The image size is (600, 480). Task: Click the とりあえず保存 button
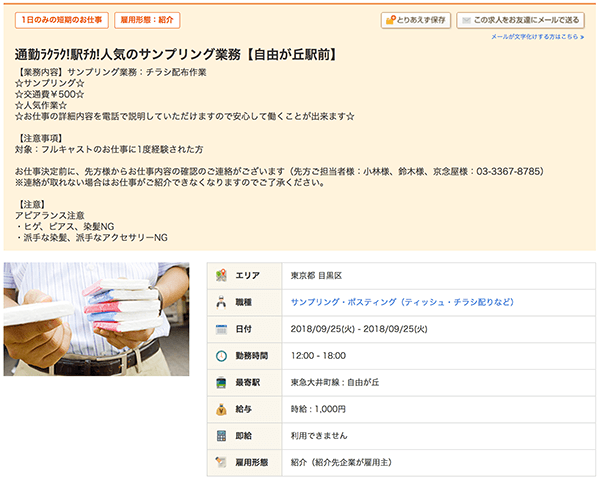(416, 20)
